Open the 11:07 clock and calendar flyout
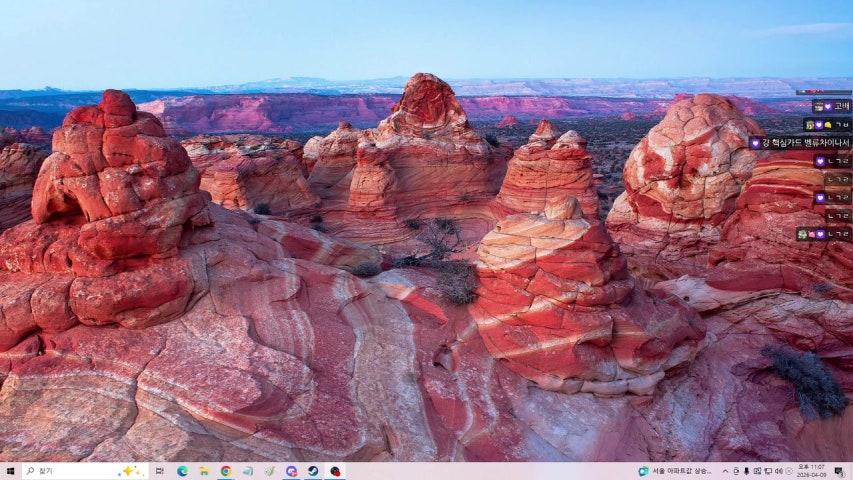The image size is (853, 480). (x=811, y=471)
